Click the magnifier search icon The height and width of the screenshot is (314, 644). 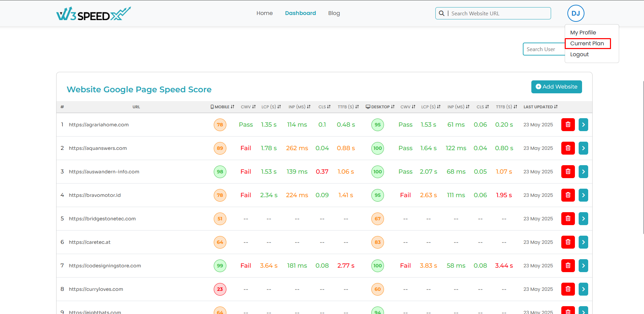441,13
